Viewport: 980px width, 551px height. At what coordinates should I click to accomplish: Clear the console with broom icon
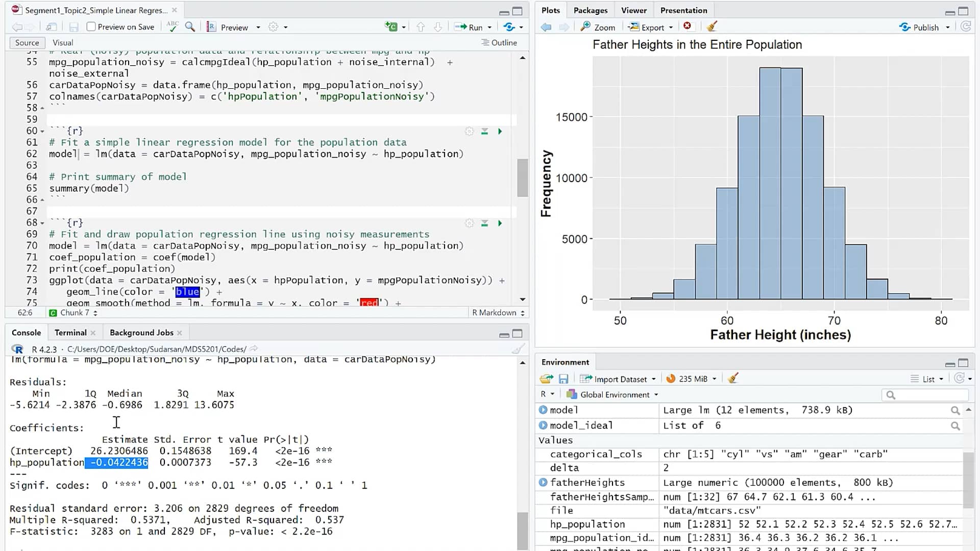(x=518, y=349)
